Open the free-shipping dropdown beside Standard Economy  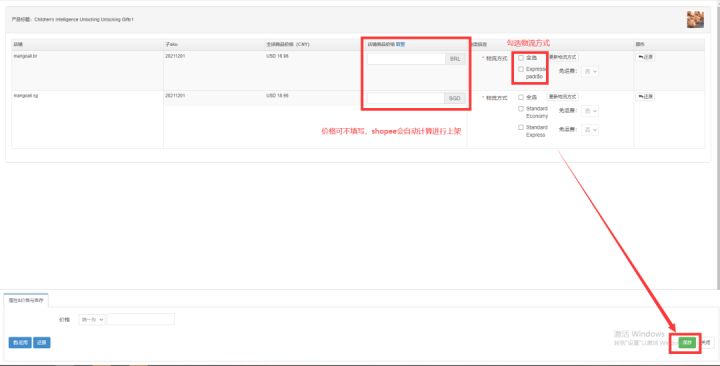tap(590, 111)
